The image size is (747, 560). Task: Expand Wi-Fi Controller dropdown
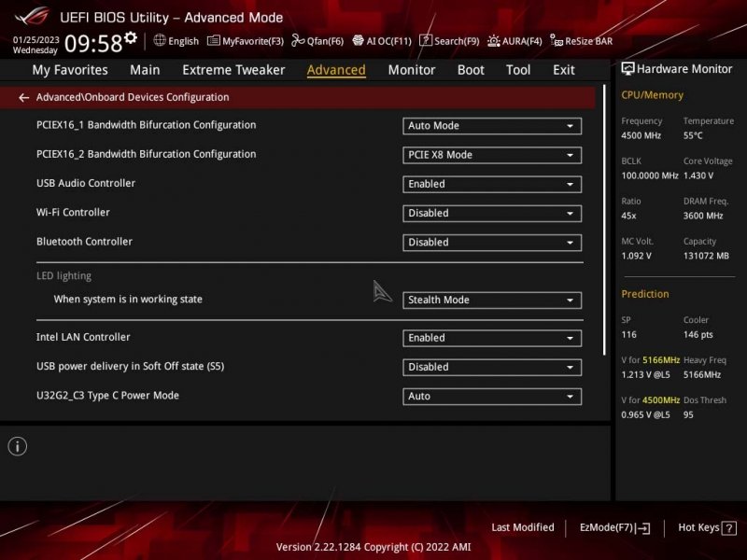coord(492,214)
